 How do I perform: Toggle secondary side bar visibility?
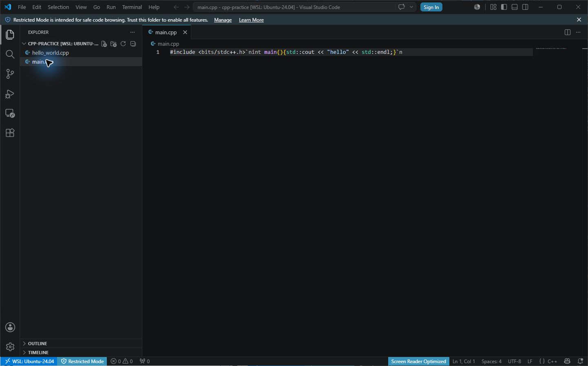525,7
